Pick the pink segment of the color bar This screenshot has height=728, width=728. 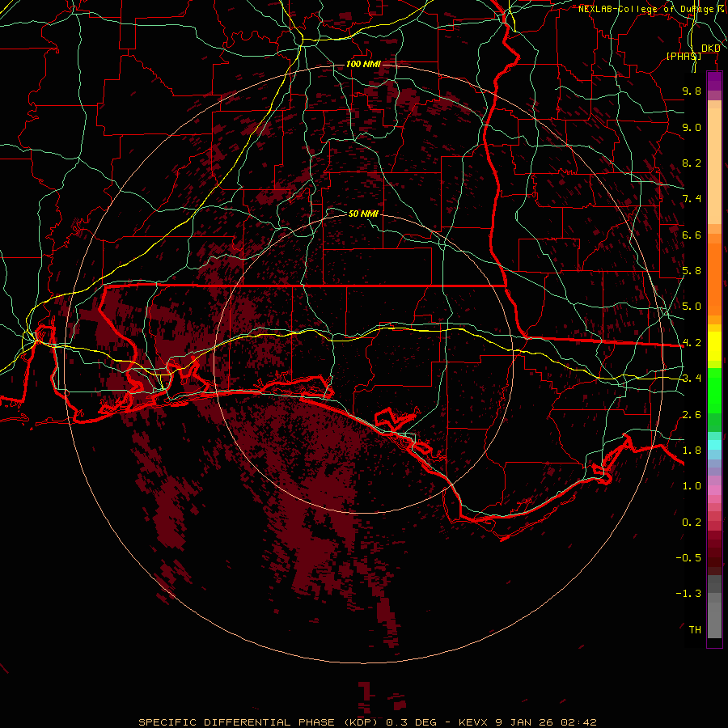pyautogui.click(x=714, y=490)
